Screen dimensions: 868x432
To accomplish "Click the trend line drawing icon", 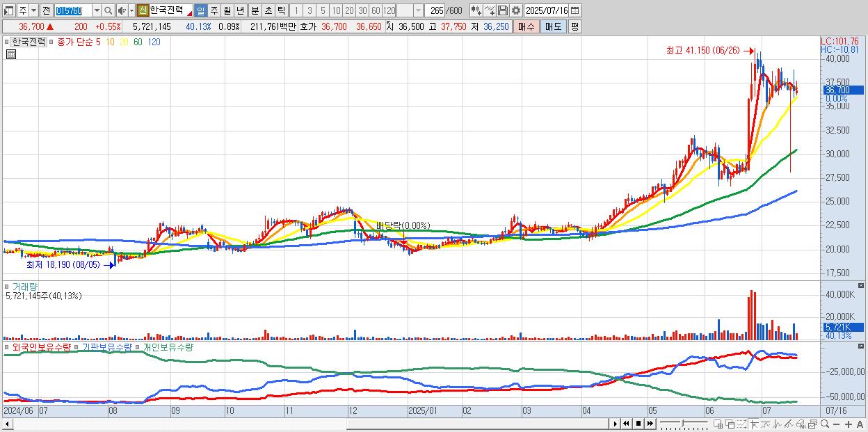I will point(766,424).
